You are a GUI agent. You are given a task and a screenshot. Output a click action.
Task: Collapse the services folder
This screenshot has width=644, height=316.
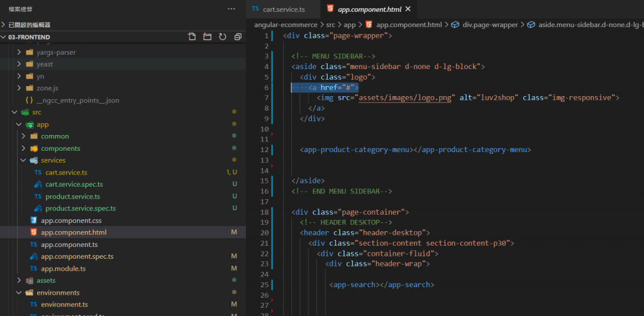tap(53, 160)
